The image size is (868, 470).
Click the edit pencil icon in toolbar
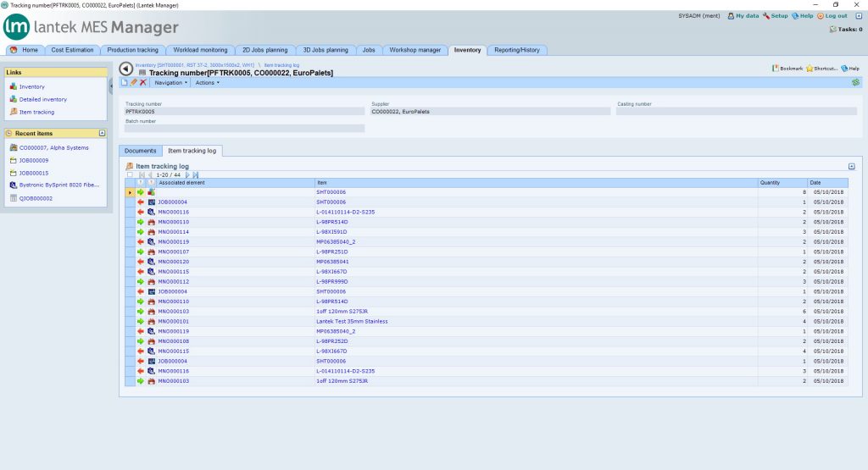[x=133, y=82]
